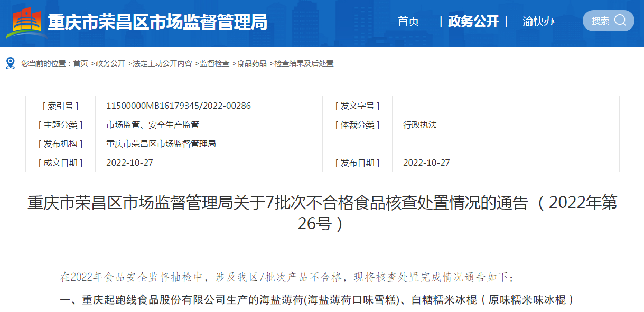Viewport: 644px width, 312px height.
Task: Open the 政务公开 navigation tab
Action: [473, 21]
